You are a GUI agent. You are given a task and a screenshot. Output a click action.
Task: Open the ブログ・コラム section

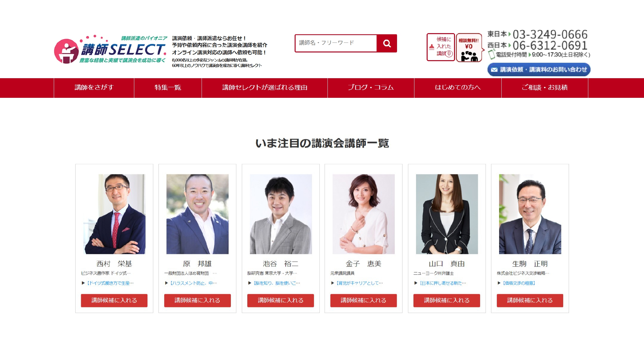click(371, 88)
